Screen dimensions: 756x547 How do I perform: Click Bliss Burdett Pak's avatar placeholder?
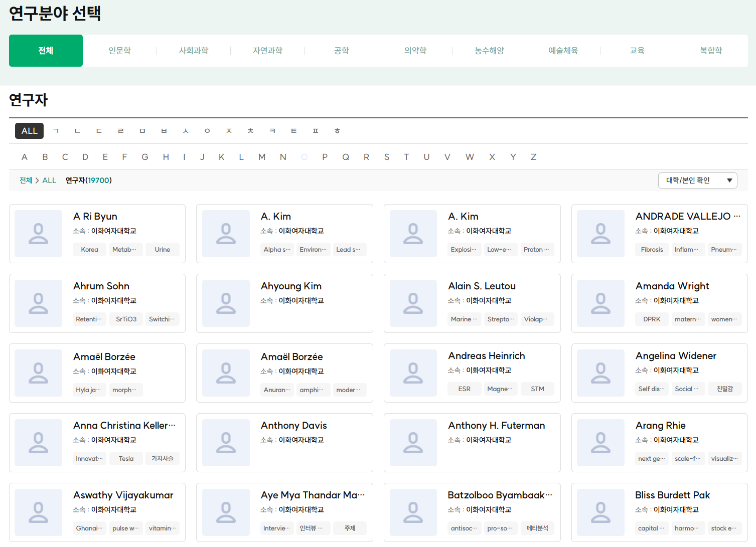coord(600,512)
